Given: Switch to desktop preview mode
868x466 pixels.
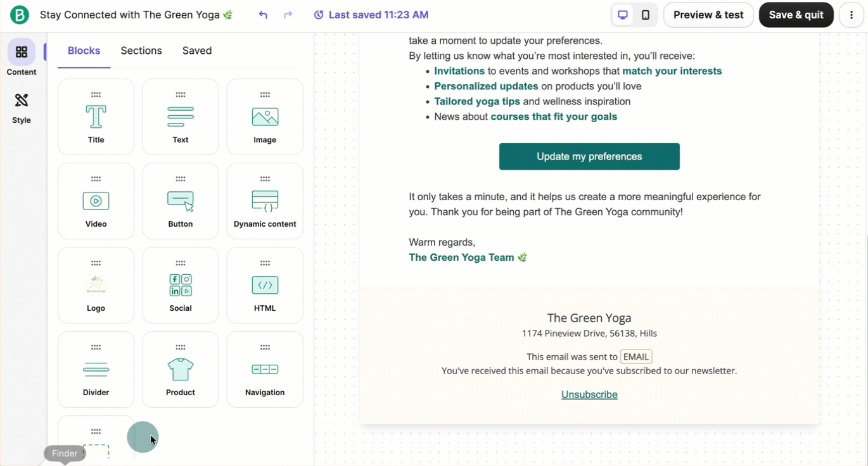Looking at the screenshot, I should pyautogui.click(x=623, y=15).
